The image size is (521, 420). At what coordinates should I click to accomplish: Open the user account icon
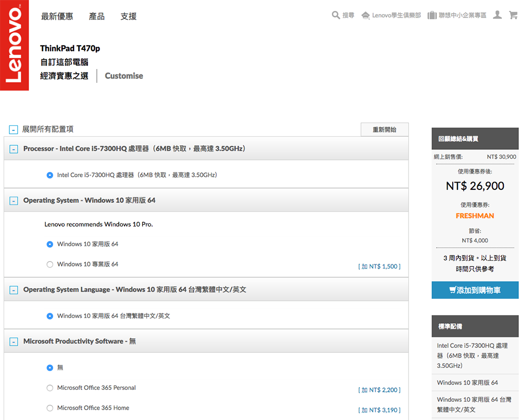(x=498, y=16)
